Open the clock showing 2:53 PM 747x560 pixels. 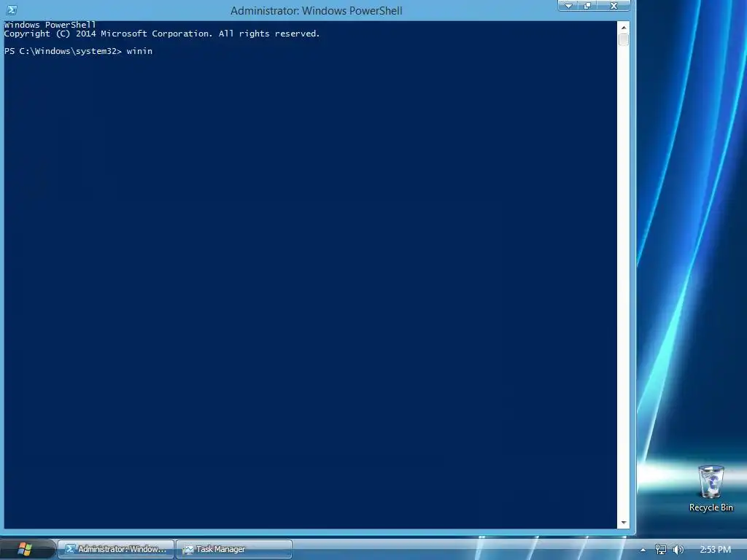click(x=715, y=550)
